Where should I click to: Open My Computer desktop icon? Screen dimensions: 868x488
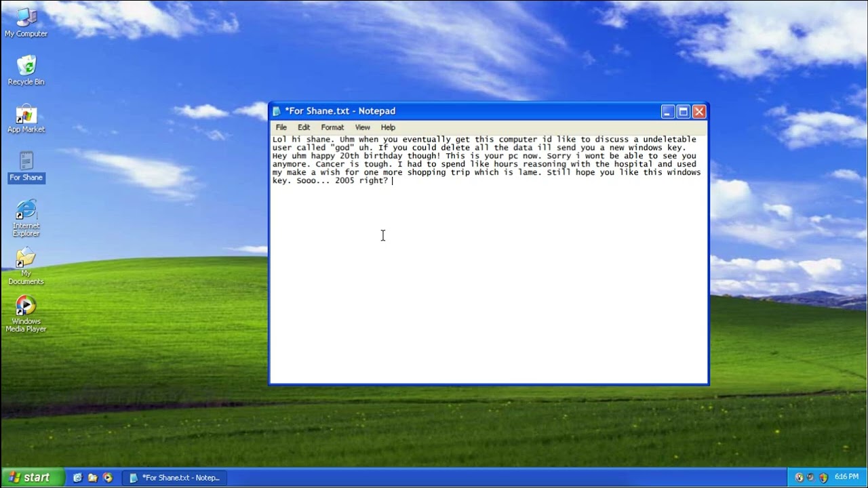(26, 22)
